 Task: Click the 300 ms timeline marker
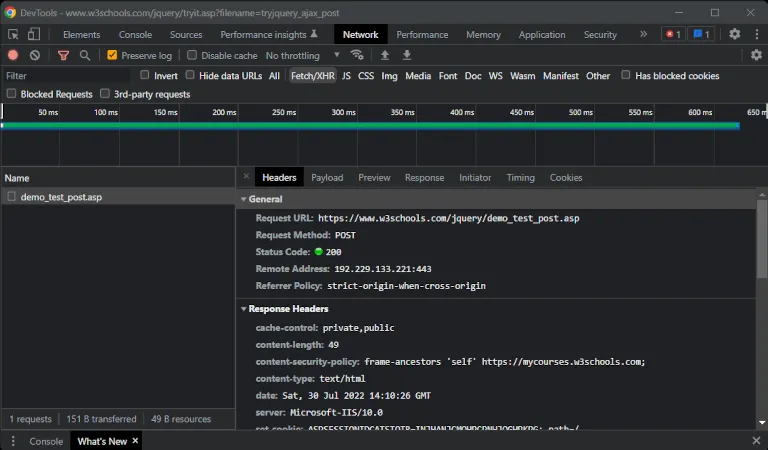[x=343, y=112]
